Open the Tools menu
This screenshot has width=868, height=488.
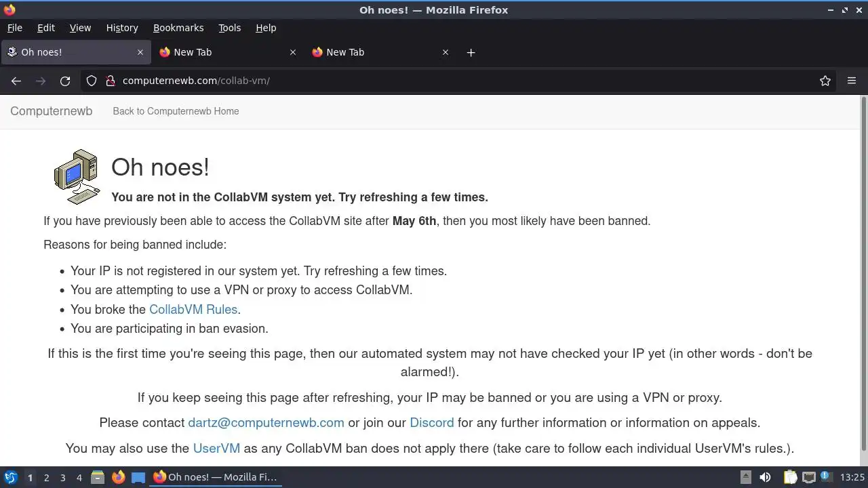(x=229, y=28)
